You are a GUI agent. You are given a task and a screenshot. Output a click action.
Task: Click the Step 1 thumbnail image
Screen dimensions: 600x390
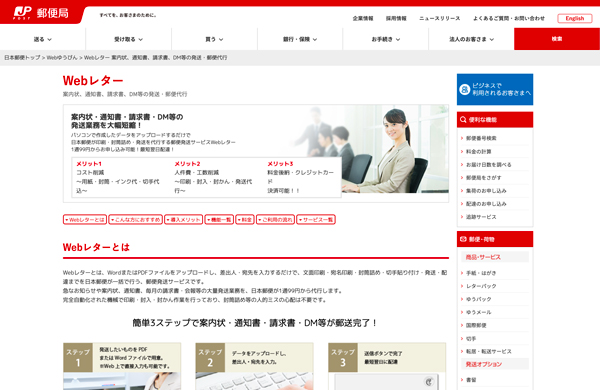click(122, 381)
